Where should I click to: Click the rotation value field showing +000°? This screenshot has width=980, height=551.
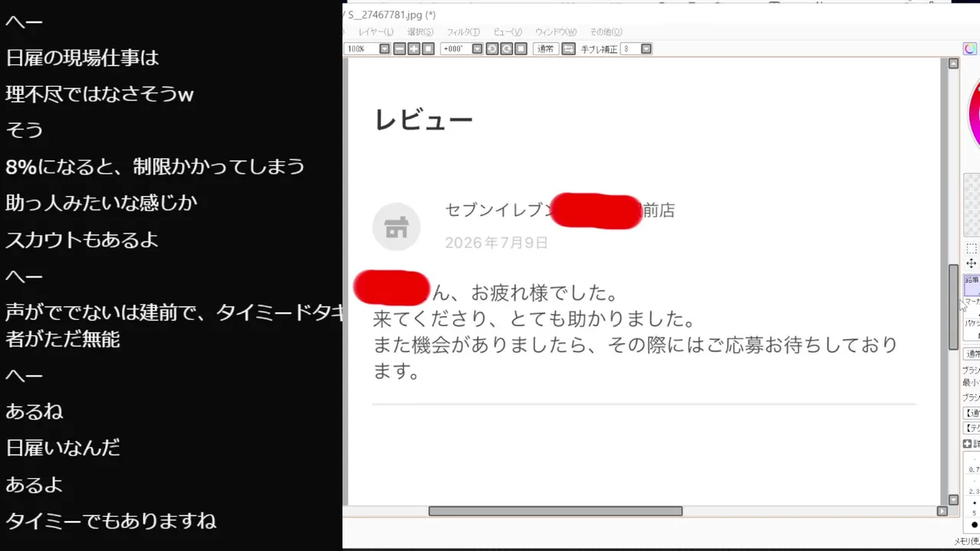tap(456, 49)
